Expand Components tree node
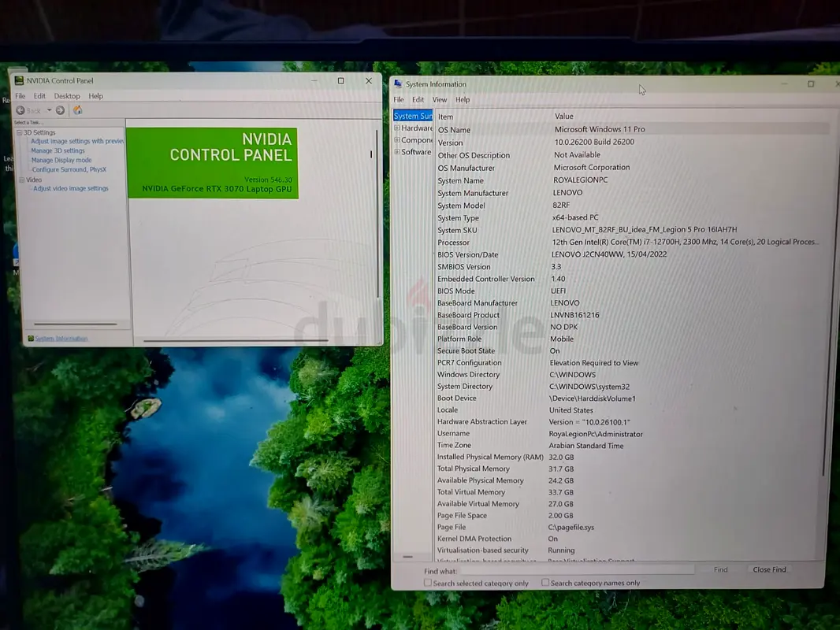The width and height of the screenshot is (840, 630). coord(397,139)
